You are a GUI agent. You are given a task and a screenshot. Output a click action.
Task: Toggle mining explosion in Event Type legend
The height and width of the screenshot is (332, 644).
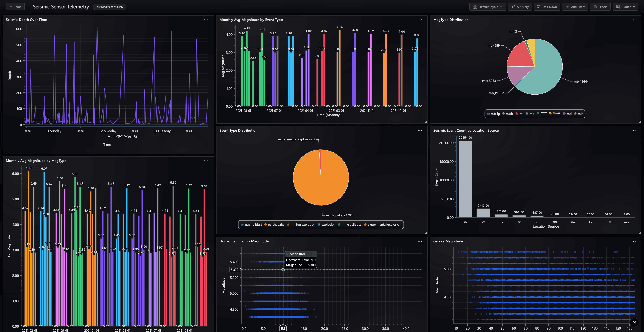301,225
